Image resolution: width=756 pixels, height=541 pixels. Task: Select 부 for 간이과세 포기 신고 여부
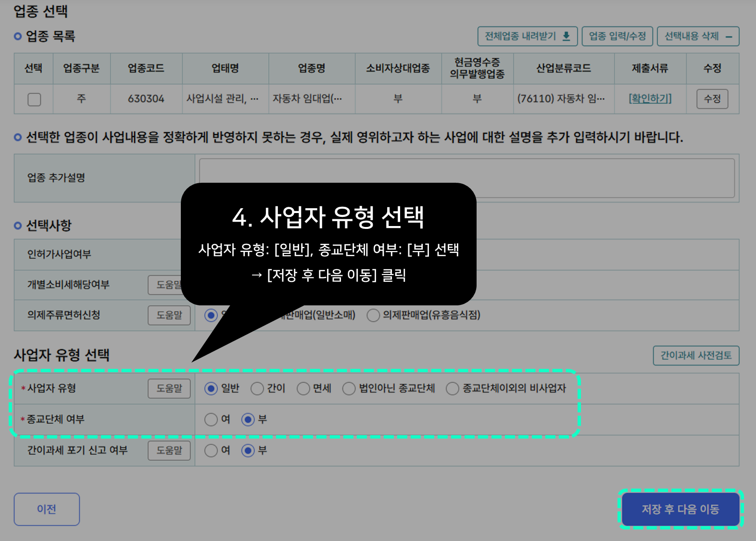248,451
